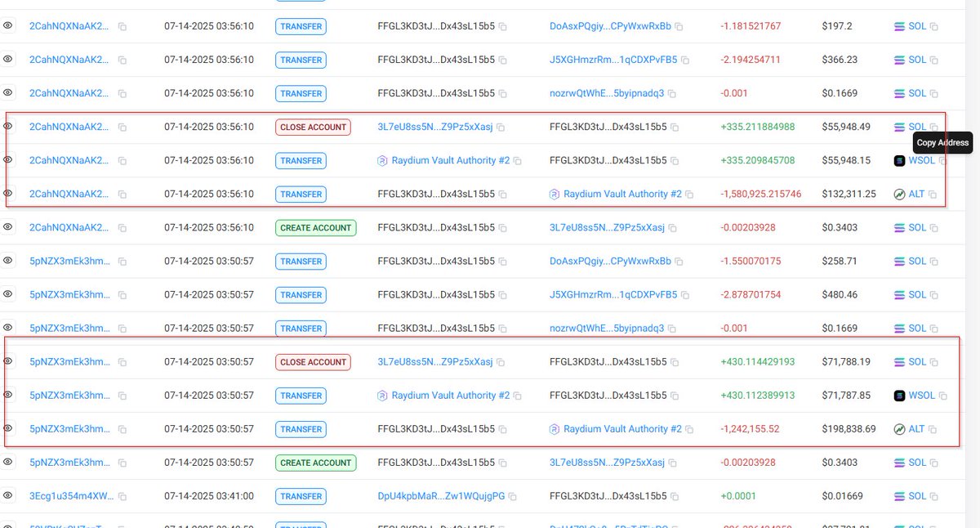Image resolution: width=980 pixels, height=528 pixels.
Task: Click the TRANSFER badge on the -2.194254711 row
Action: click(x=301, y=60)
